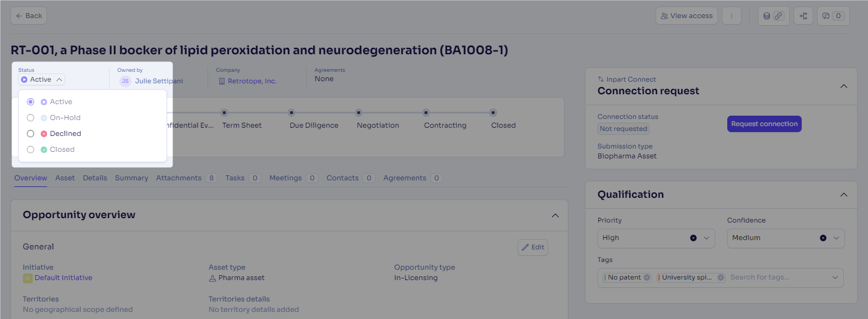
Task: Open the comments icon showing 0
Action: (833, 16)
